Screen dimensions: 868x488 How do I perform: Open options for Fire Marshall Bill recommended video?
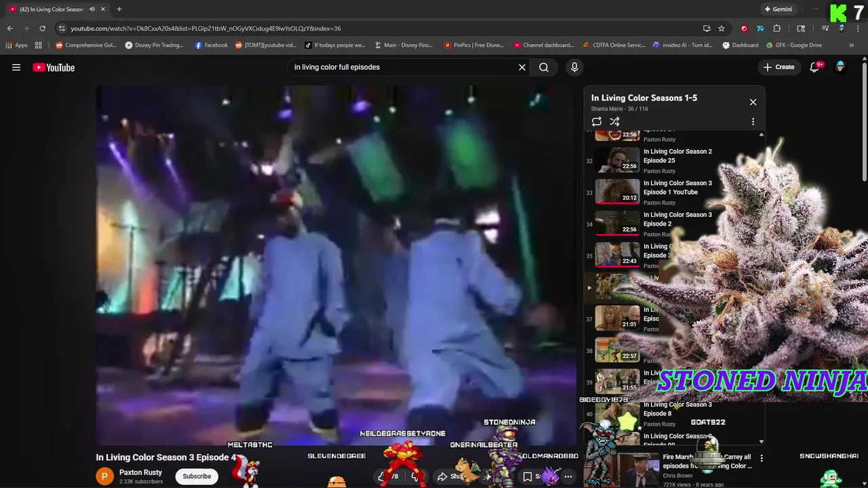coord(761,458)
